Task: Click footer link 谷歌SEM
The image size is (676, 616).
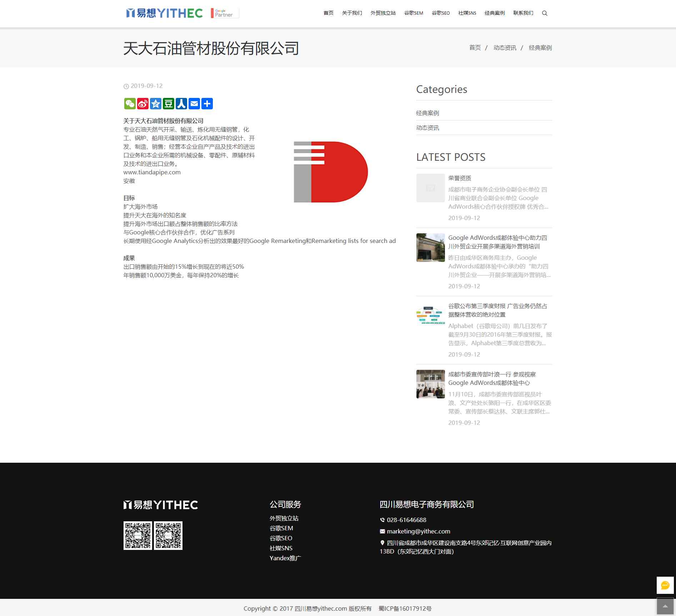Action: (281, 528)
